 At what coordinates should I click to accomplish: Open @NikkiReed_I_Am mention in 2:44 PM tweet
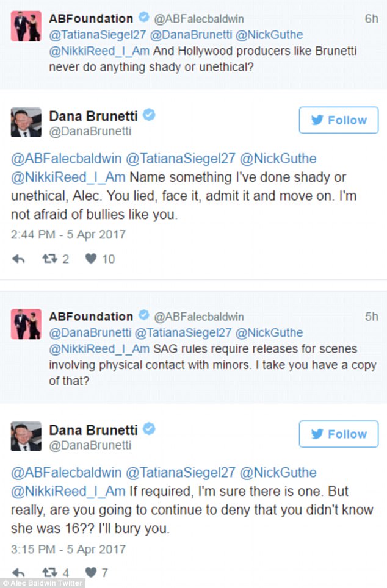point(68,177)
